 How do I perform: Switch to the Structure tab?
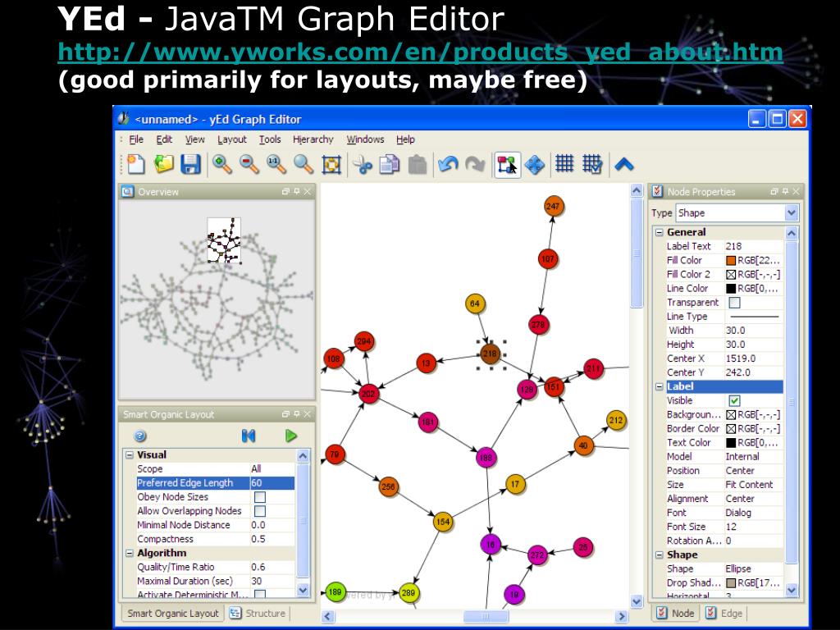pos(258,614)
